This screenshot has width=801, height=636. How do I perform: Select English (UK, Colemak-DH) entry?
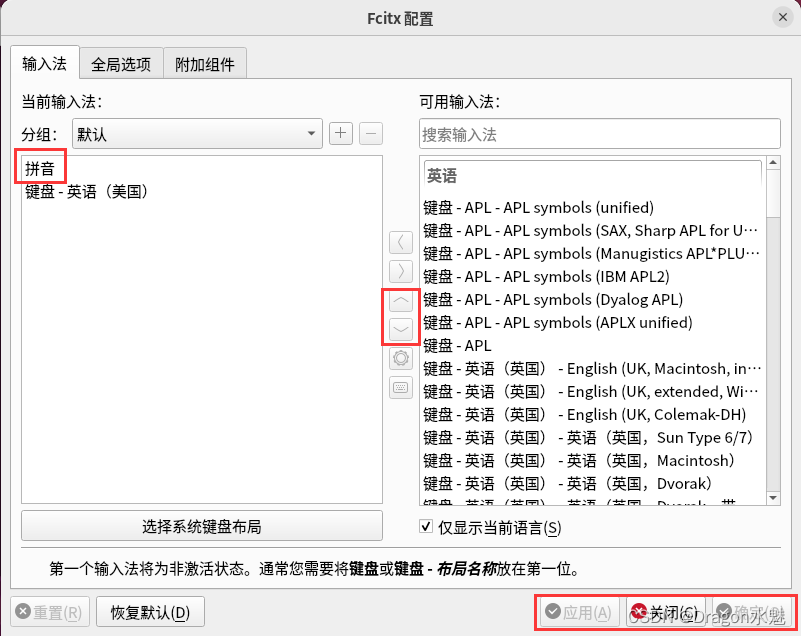tap(593, 414)
